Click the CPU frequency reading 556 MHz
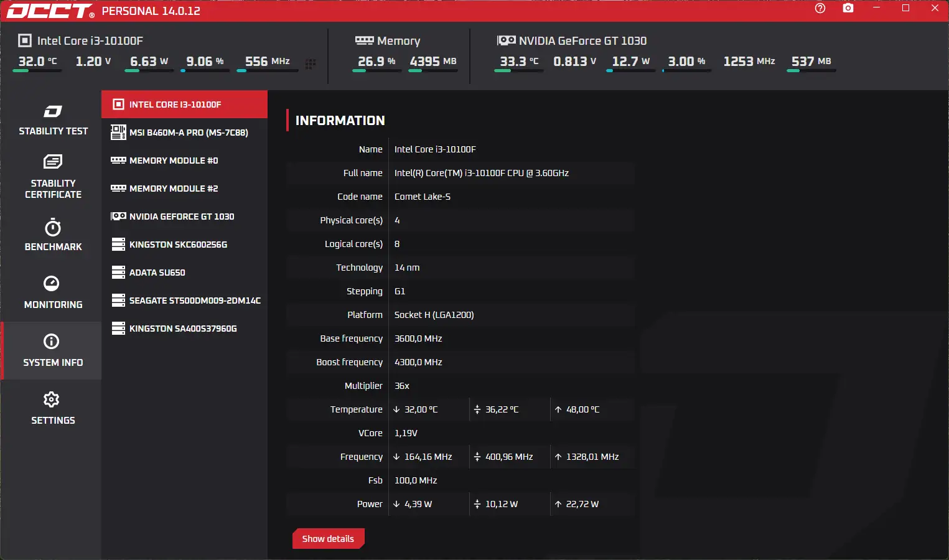This screenshot has height=560, width=949. pyautogui.click(x=267, y=62)
